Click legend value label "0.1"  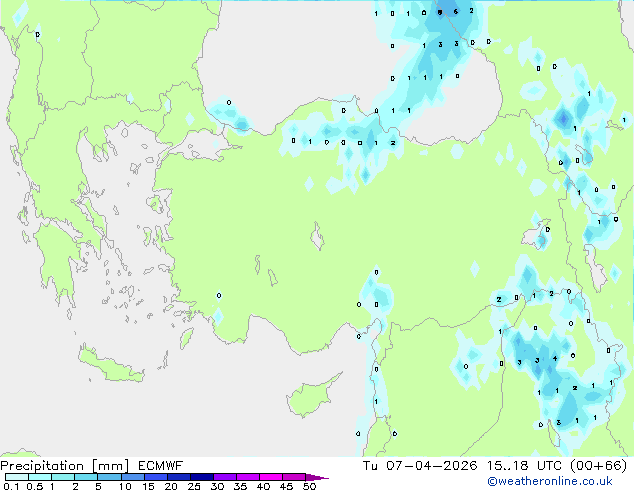pos(11,486)
